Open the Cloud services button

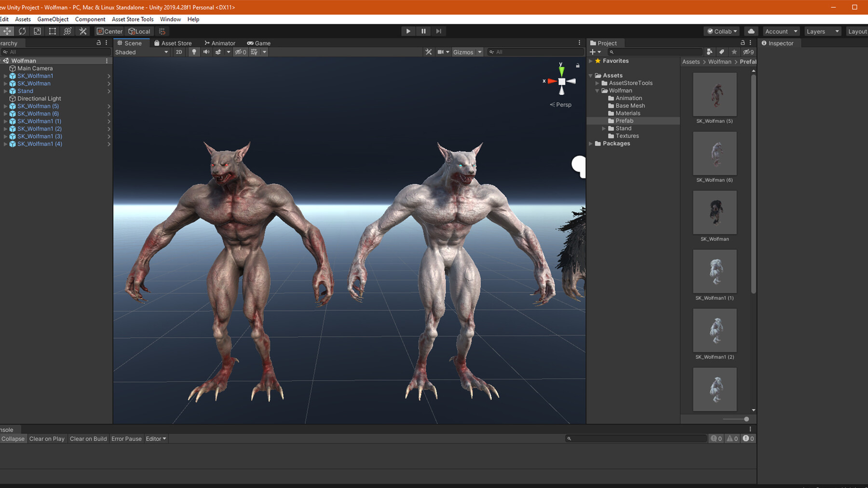(751, 31)
